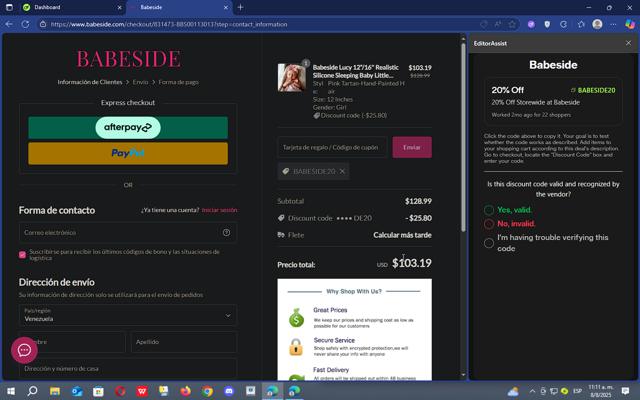Viewport: 640px width, 400px height.
Task: Show hidden system tray icons
Action: point(532,391)
